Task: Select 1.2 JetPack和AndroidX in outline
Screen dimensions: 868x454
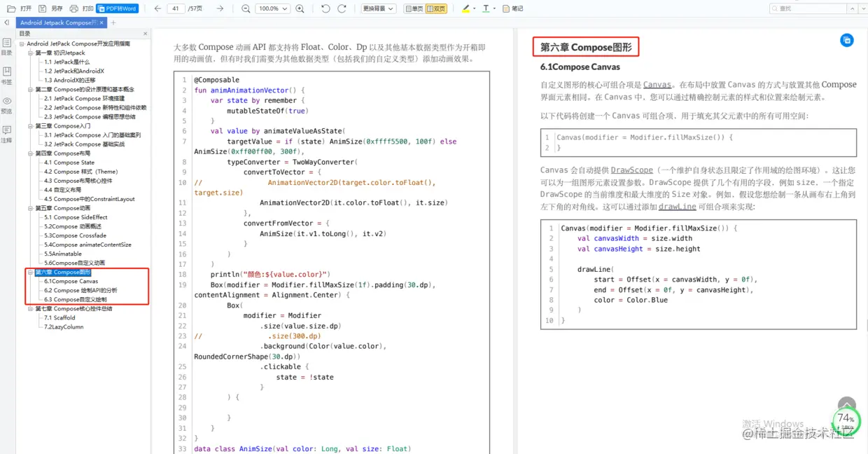Action: pos(74,71)
